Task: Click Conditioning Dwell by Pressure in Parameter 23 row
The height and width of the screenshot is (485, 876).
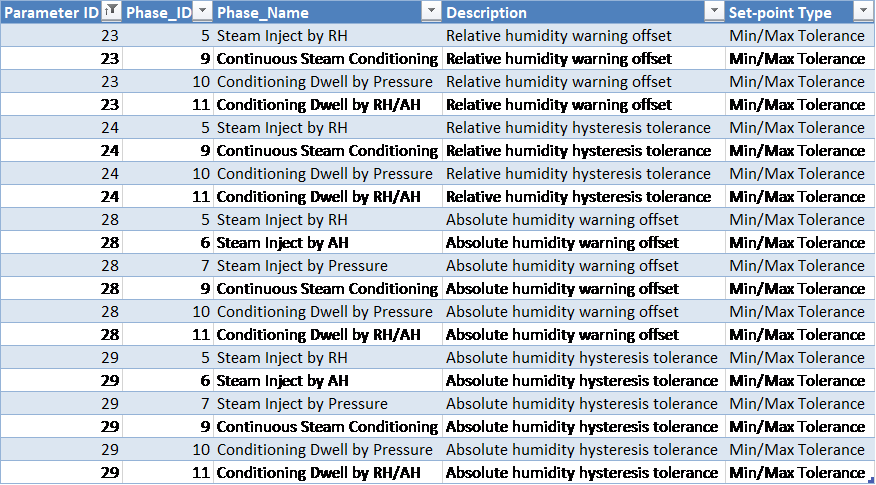Action: pos(325,82)
